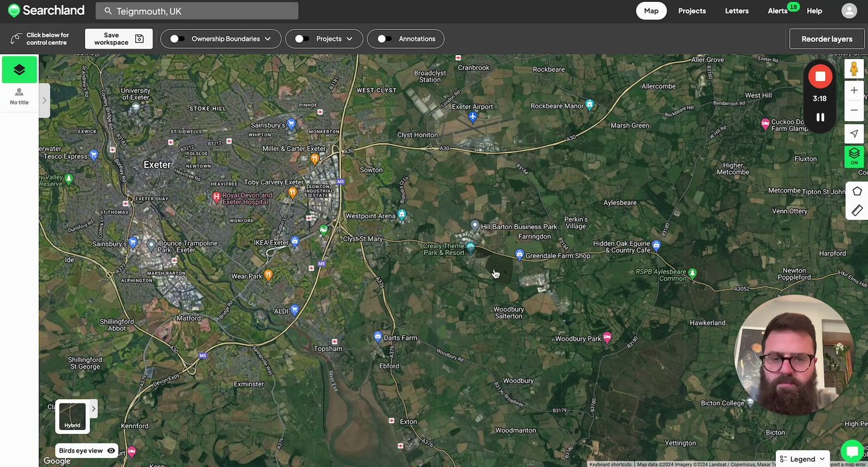The height and width of the screenshot is (467, 868).
Task: Click the Darts Farm marker
Action: (x=378, y=336)
